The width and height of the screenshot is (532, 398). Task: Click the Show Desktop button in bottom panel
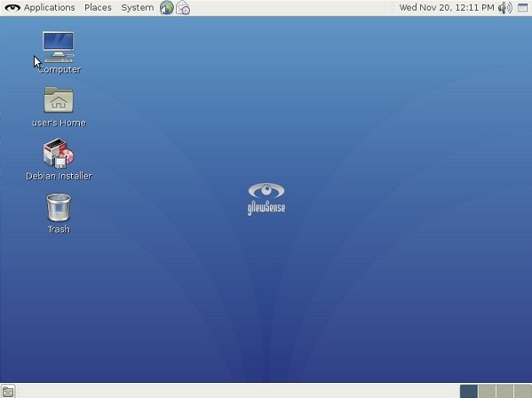pos(8,391)
